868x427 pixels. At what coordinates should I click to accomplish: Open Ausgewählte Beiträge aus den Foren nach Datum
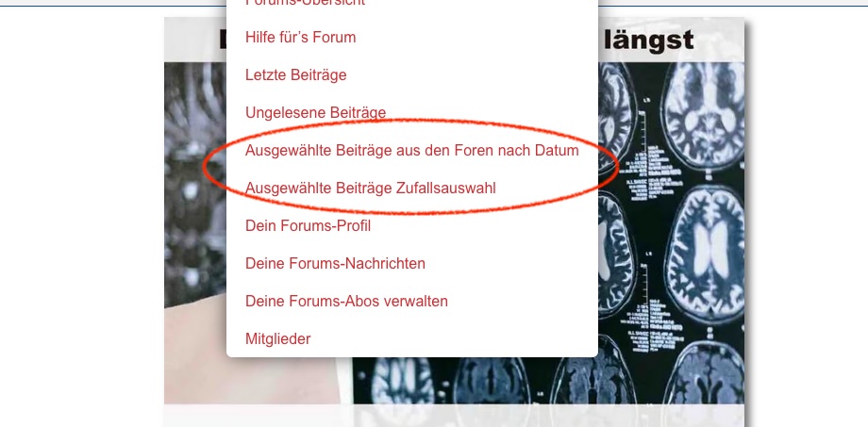(x=412, y=151)
